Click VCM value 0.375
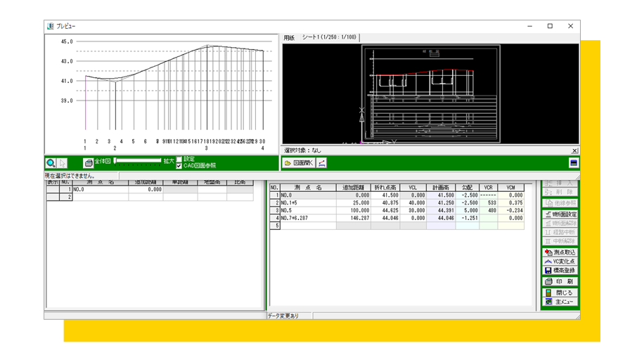Image resolution: width=644 pixels, height=362 pixels. click(x=511, y=202)
